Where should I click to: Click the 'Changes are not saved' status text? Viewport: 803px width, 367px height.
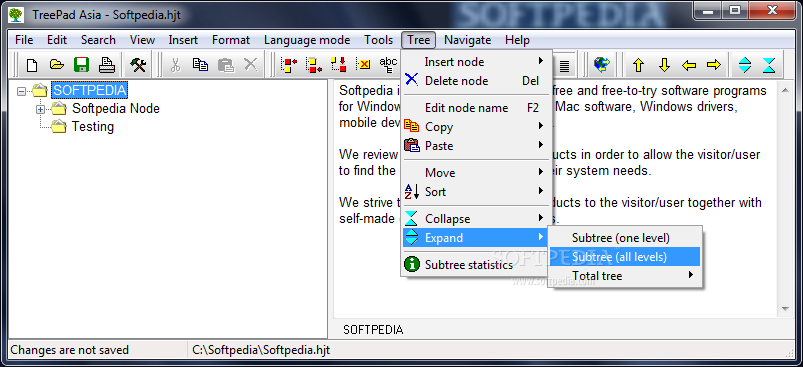point(70,350)
